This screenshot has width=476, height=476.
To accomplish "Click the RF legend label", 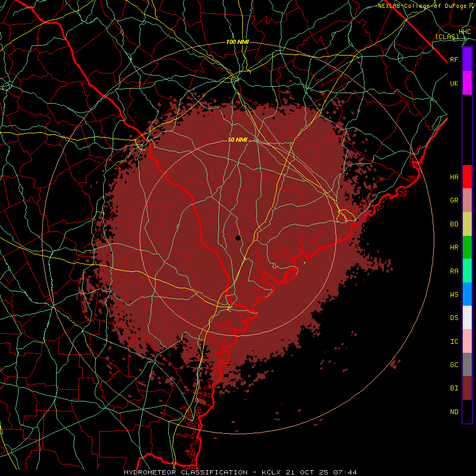I will [x=454, y=59].
